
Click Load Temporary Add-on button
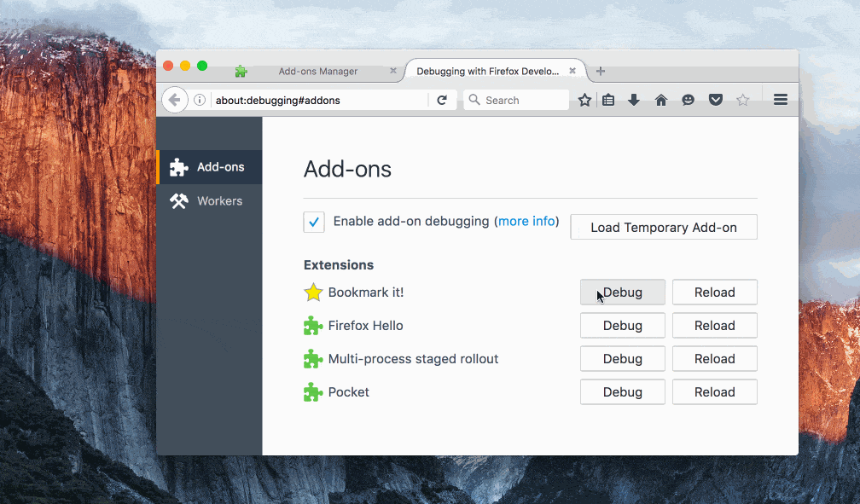click(664, 227)
